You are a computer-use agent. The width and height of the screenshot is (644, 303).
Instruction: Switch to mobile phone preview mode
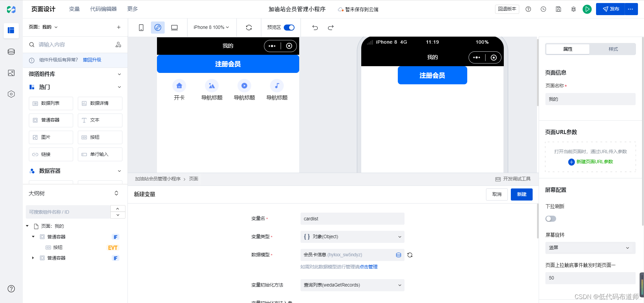tap(141, 28)
